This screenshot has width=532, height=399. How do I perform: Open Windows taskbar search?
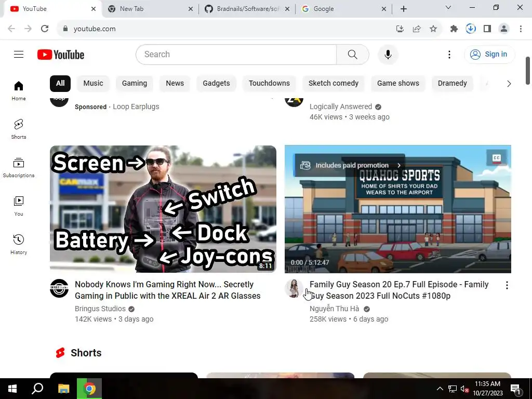click(37, 389)
